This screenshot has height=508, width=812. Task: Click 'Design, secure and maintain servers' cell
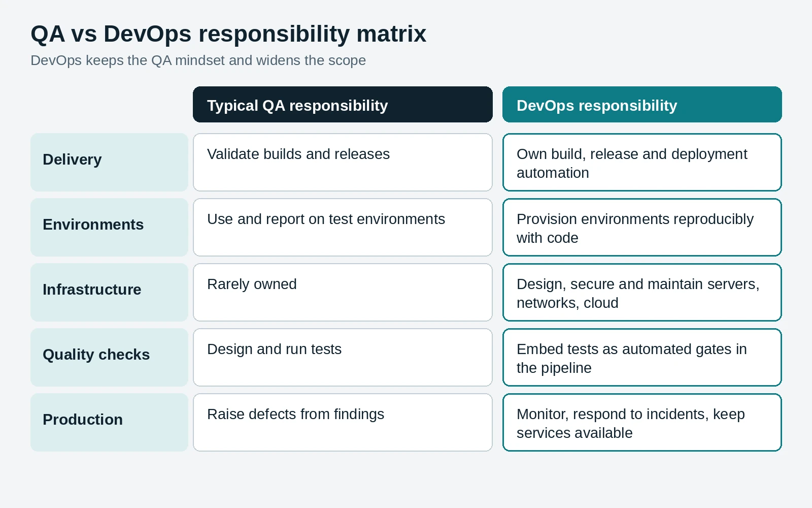pos(642,293)
